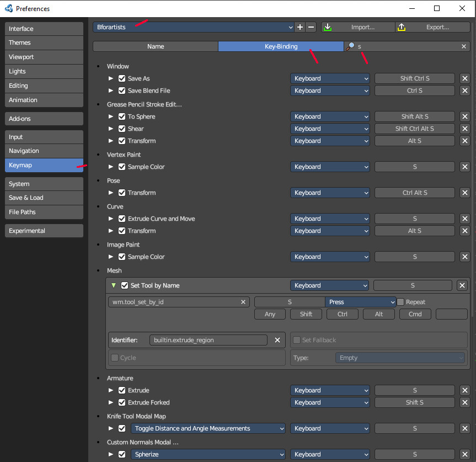476x462 pixels.
Task: Open the Toggle Distance and Angle Measurements dropdown
Action: pyautogui.click(x=208, y=428)
